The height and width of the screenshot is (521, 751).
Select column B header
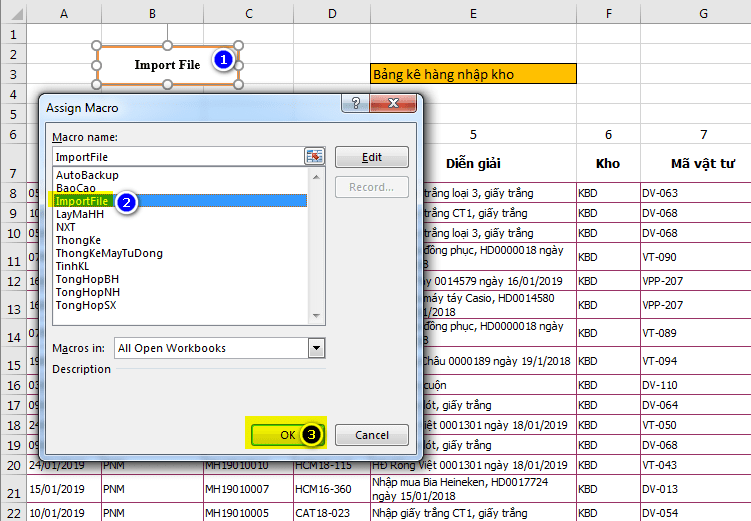click(x=152, y=13)
